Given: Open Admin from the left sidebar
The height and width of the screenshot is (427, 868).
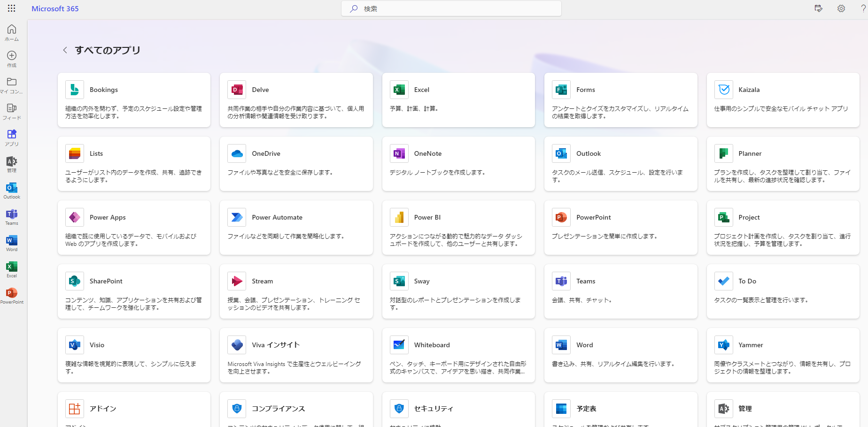Looking at the screenshot, I should tap(12, 164).
